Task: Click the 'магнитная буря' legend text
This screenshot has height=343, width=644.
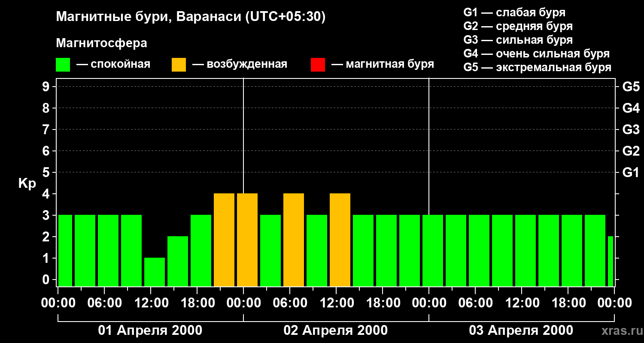Action: (390, 64)
